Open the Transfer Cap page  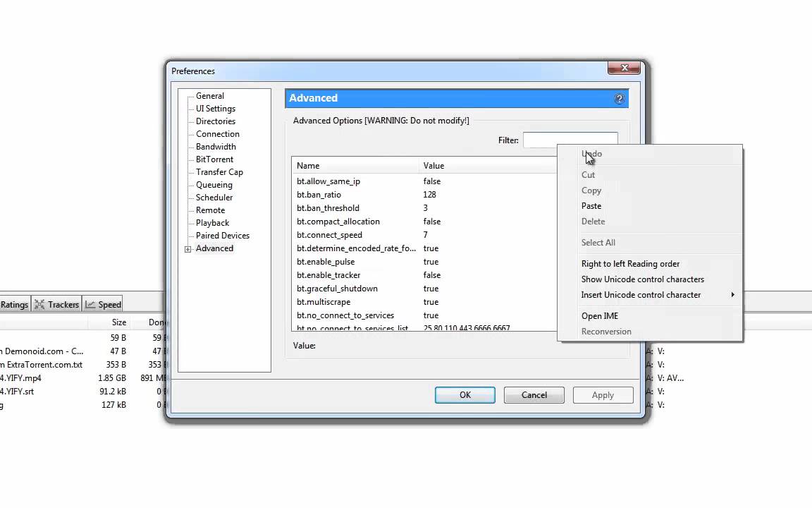tap(219, 172)
